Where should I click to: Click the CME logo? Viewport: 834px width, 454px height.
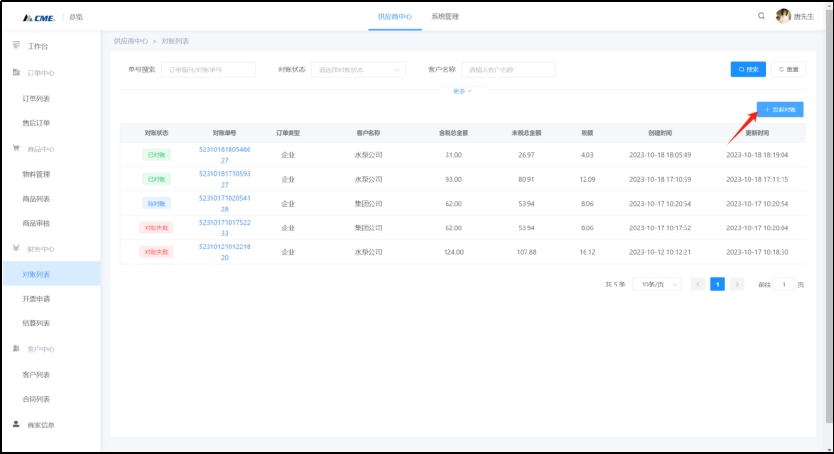[x=39, y=17]
